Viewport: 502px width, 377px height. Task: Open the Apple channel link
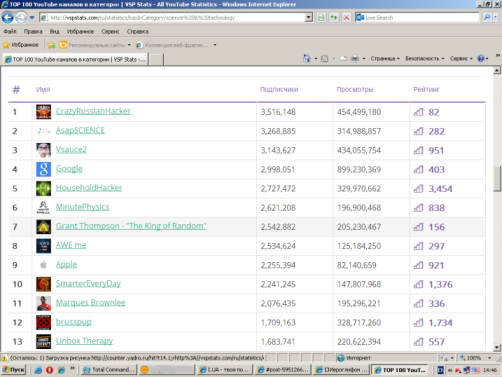(66, 265)
